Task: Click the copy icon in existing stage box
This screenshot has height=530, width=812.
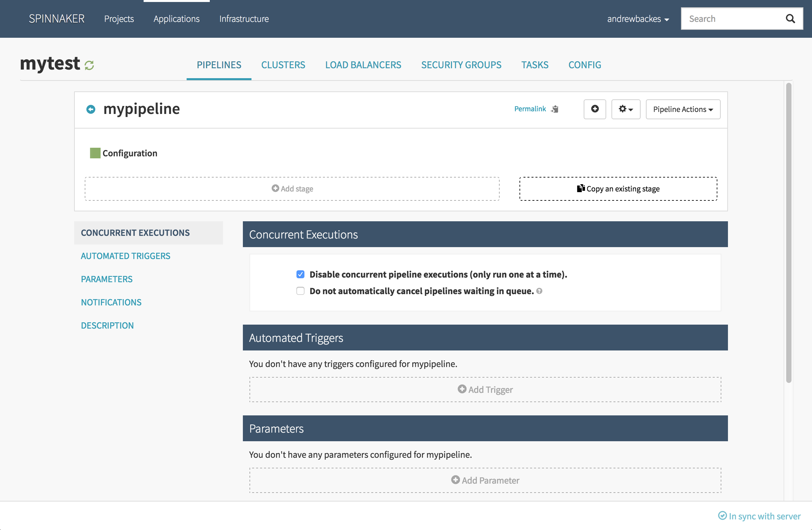Action: pos(580,188)
